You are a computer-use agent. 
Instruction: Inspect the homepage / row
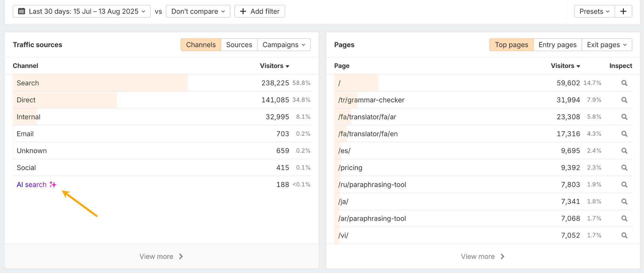tap(624, 83)
